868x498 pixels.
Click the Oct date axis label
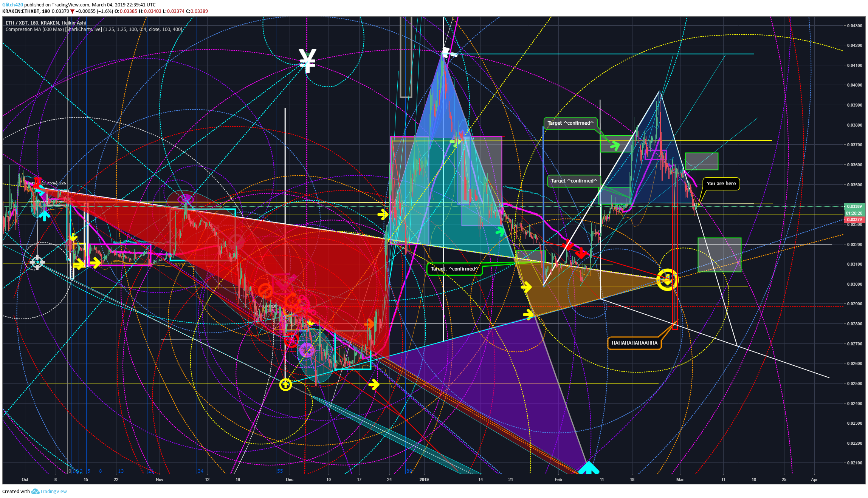click(25, 479)
